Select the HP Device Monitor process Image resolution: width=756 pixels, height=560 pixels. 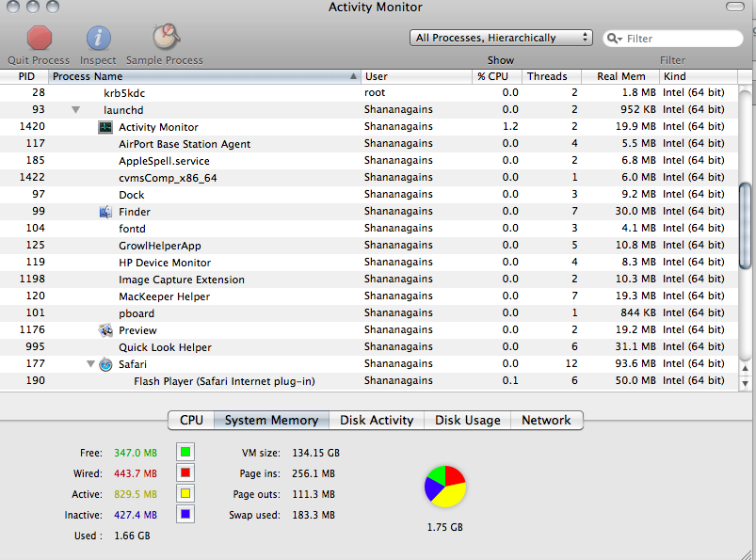(x=369, y=263)
